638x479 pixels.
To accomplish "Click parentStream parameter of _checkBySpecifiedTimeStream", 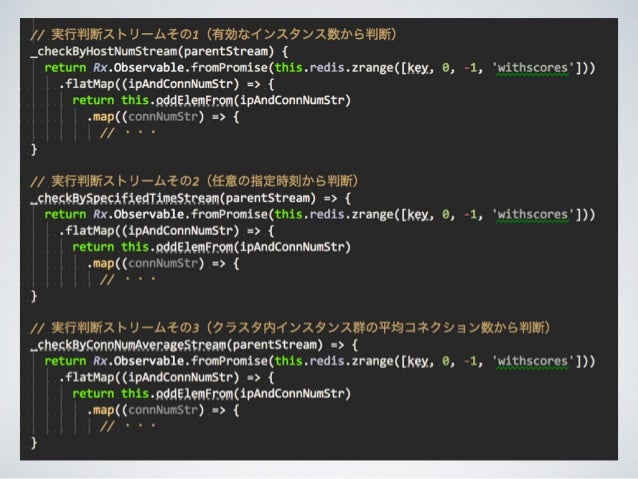I will [x=268, y=198].
